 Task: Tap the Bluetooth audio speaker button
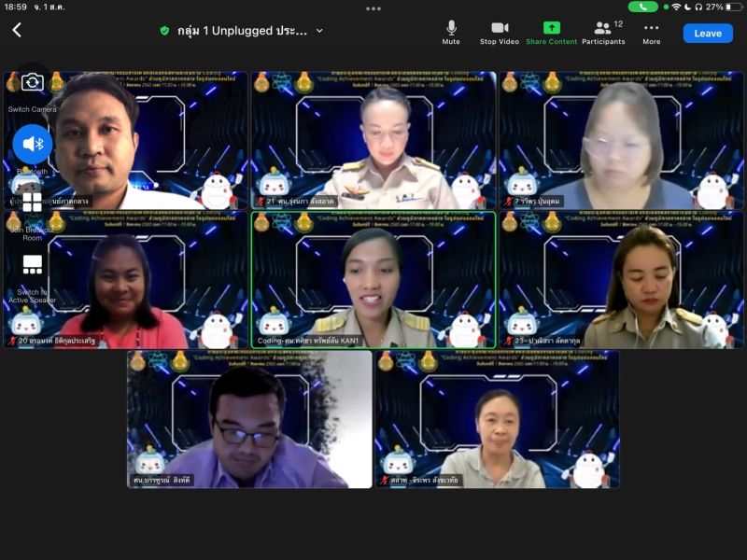[x=33, y=144]
